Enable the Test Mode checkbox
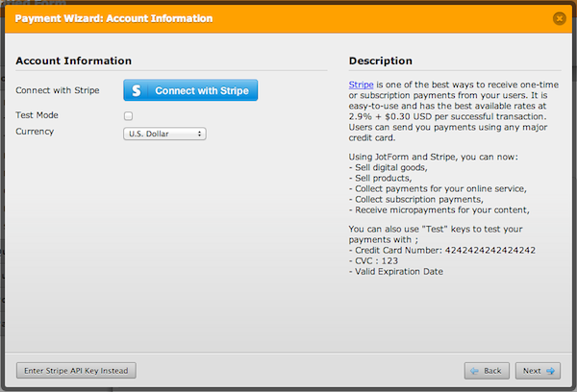The image size is (577, 392). pyautogui.click(x=128, y=116)
